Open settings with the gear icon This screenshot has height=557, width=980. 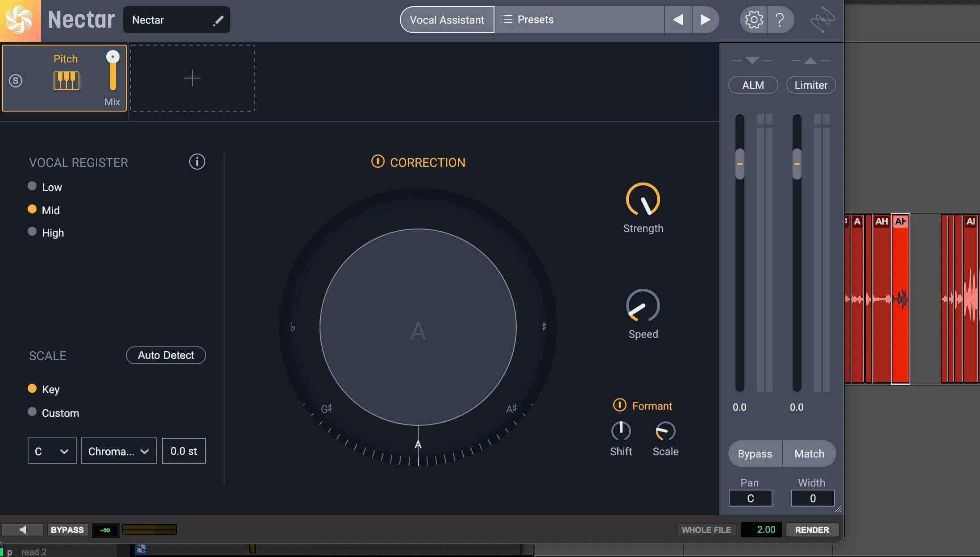[754, 20]
